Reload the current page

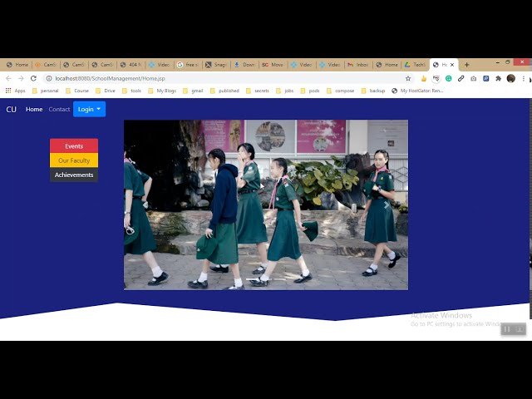click(x=33, y=78)
